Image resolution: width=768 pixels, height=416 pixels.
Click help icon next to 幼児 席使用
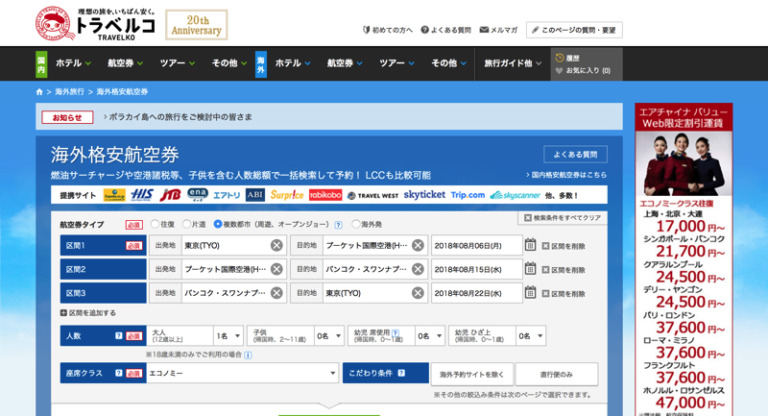point(395,332)
